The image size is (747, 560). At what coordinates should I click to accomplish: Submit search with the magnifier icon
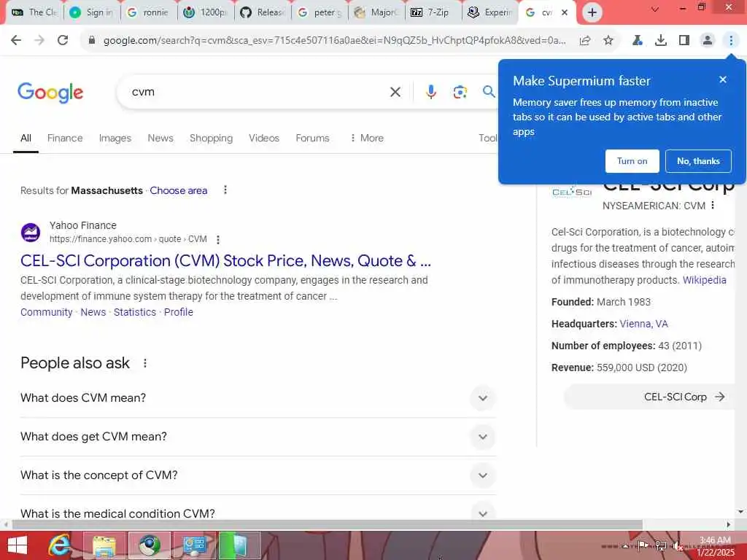[x=489, y=91]
